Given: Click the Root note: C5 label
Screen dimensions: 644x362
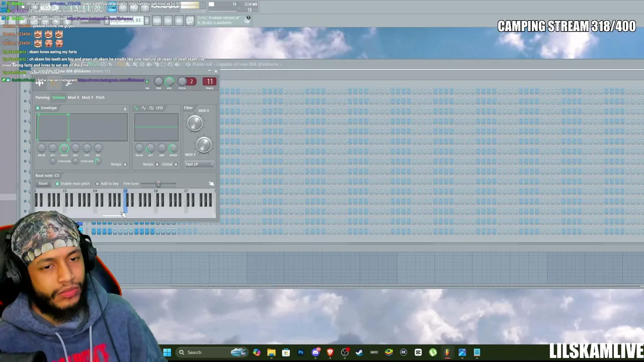Looking at the screenshot, I should pos(47,175).
